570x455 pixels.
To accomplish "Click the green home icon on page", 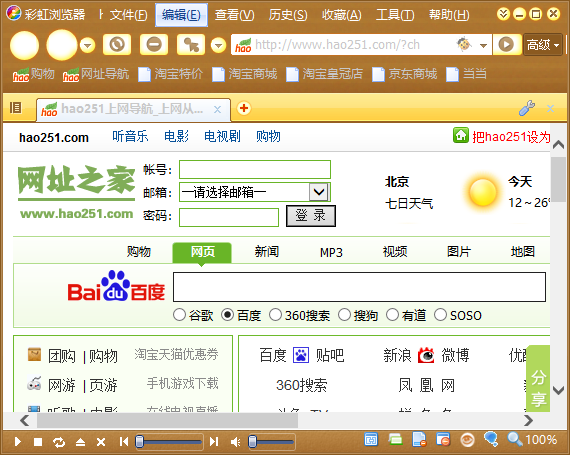I will 461,136.
